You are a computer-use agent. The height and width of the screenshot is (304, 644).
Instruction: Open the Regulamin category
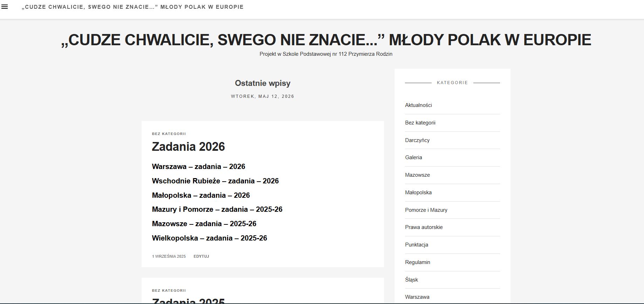tap(417, 262)
